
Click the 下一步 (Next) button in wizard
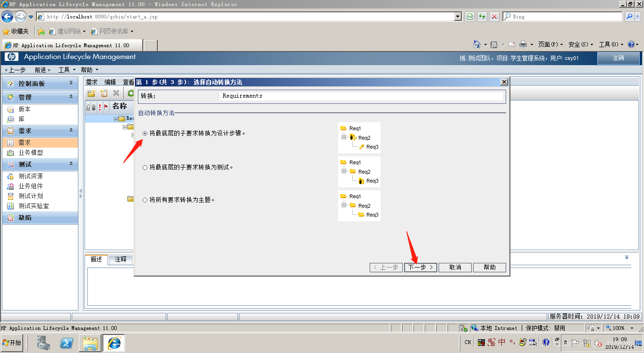tap(420, 268)
